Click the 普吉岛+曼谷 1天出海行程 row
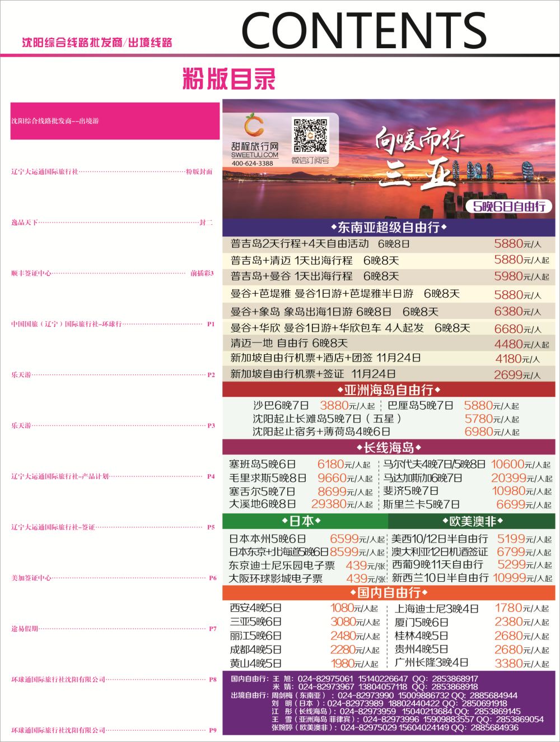The width and height of the screenshot is (560, 742). pos(389,276)
